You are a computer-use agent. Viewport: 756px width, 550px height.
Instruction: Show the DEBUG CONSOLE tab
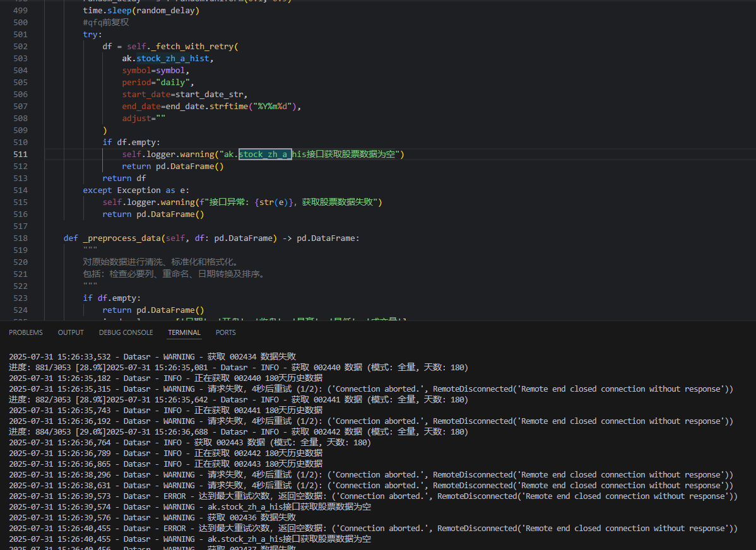(126, 332)
